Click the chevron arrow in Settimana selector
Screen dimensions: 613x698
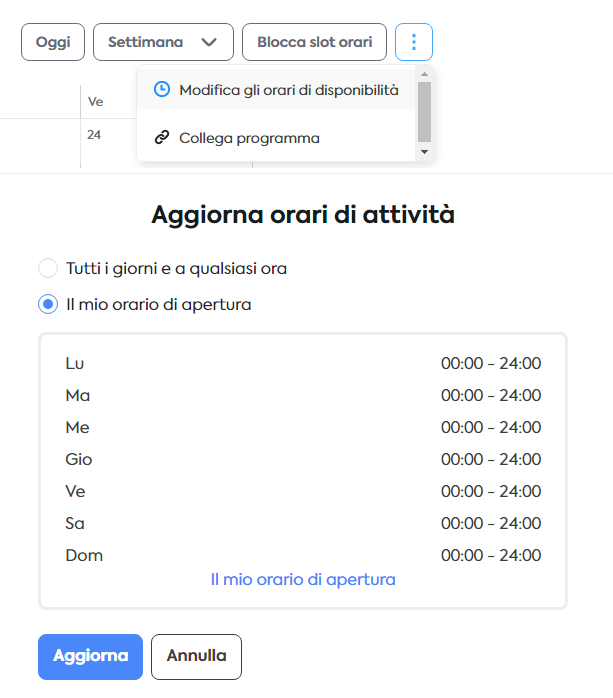pyautogui.click(x=209, y=42)
